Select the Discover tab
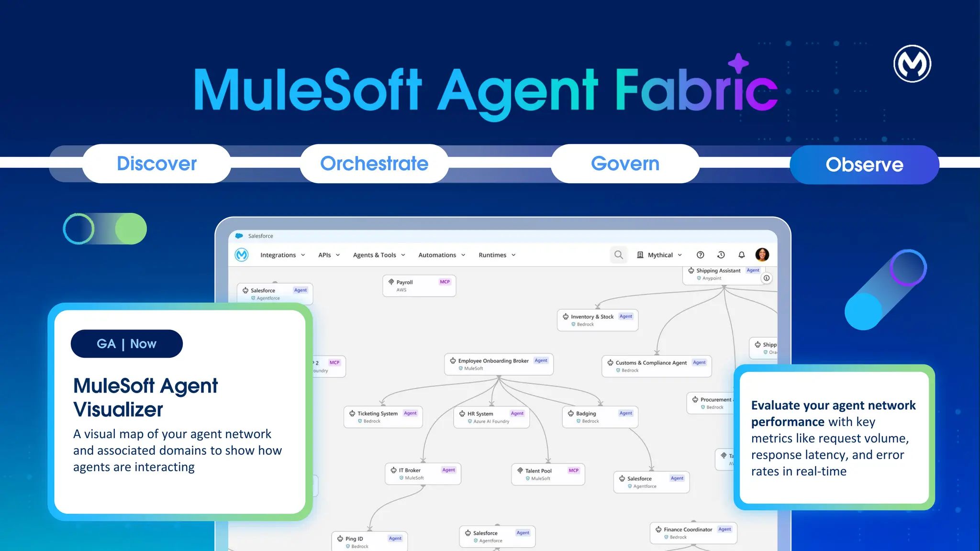 (156, 164)
